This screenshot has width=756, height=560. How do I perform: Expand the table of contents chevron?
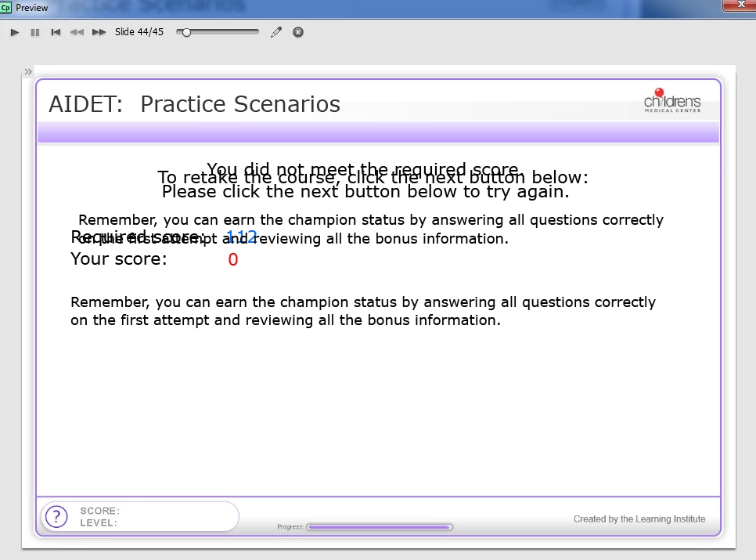point(28,72)
